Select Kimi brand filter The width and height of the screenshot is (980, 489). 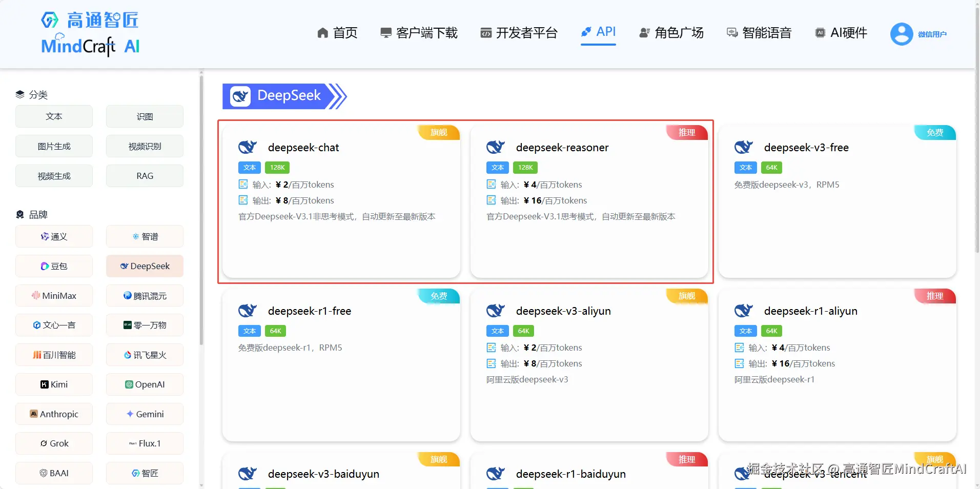pos(54,384)
